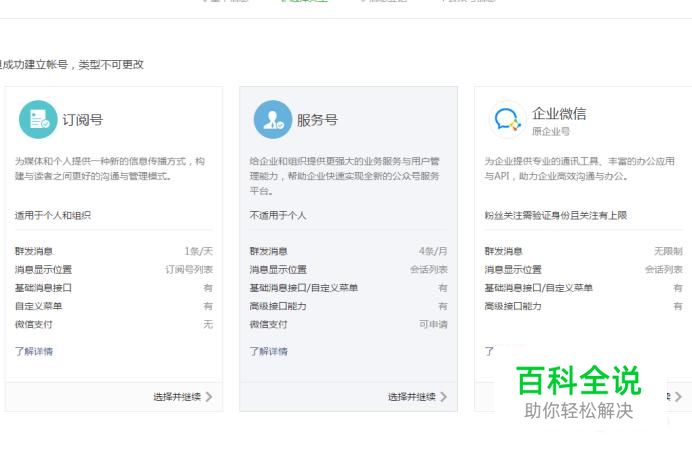This screenshot has height=455, width=692.
Task: Click 原企业号 subtitle under 企业微信
Action: pos(551,131)
